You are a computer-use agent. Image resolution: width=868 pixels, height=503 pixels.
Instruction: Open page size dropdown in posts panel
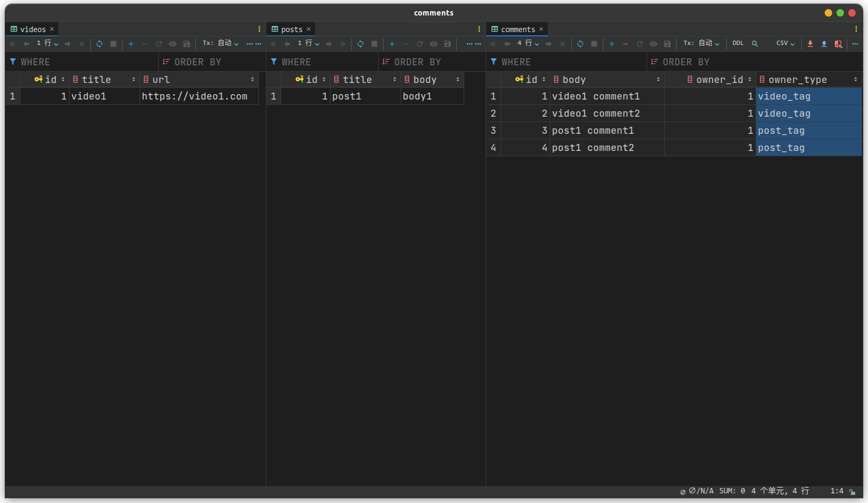(309, 43)
